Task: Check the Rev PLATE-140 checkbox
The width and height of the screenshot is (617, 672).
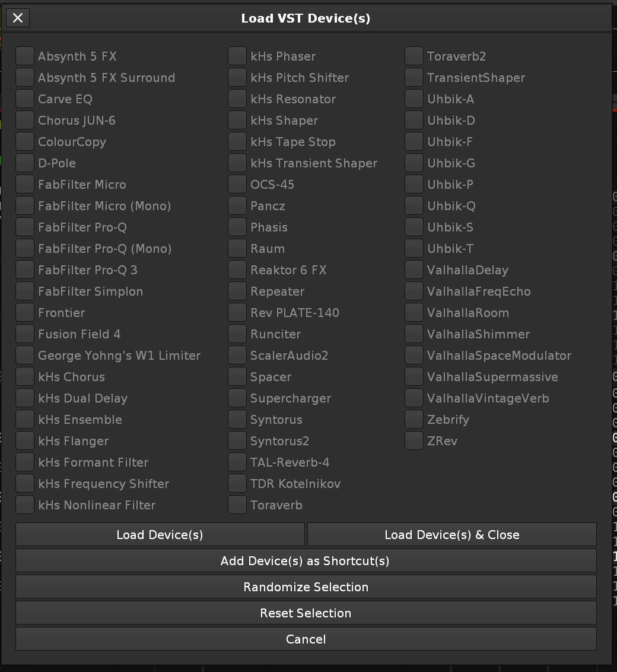Action: click(x=237, y=313)
